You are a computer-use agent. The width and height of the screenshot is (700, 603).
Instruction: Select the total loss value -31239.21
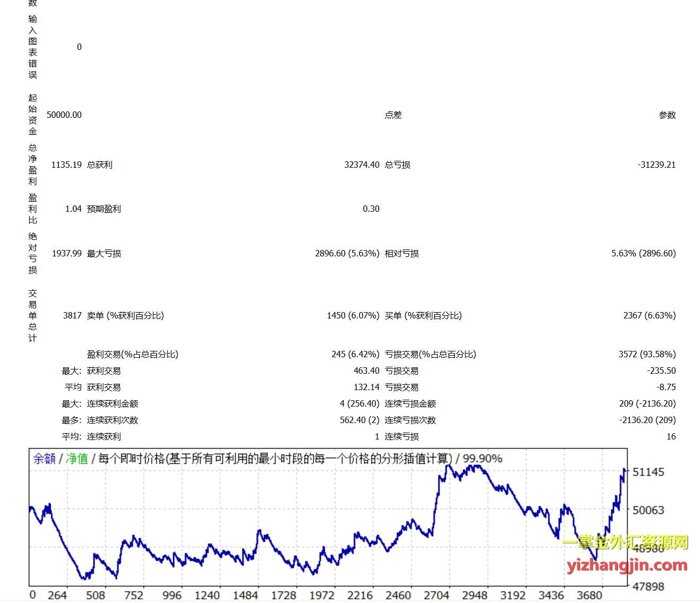click(656, 165)
